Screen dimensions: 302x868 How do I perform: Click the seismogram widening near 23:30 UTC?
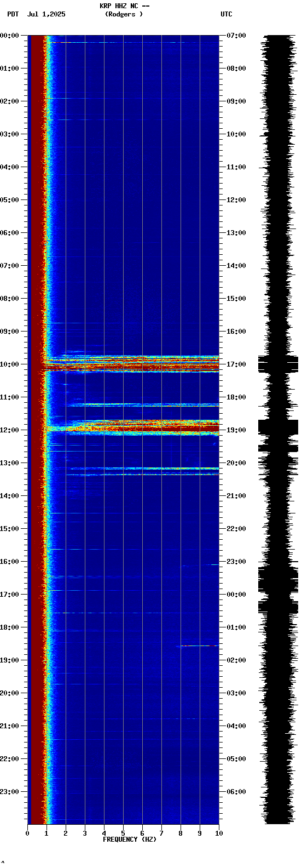(278, 580)
